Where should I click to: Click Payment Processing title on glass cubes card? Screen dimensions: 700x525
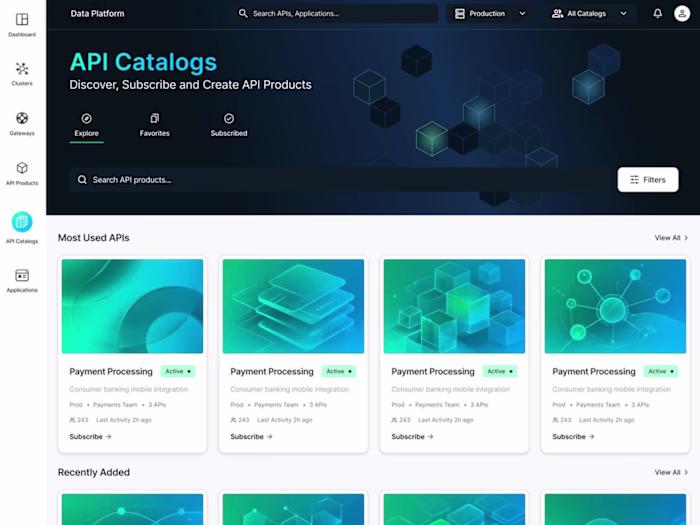click(433, 371)
